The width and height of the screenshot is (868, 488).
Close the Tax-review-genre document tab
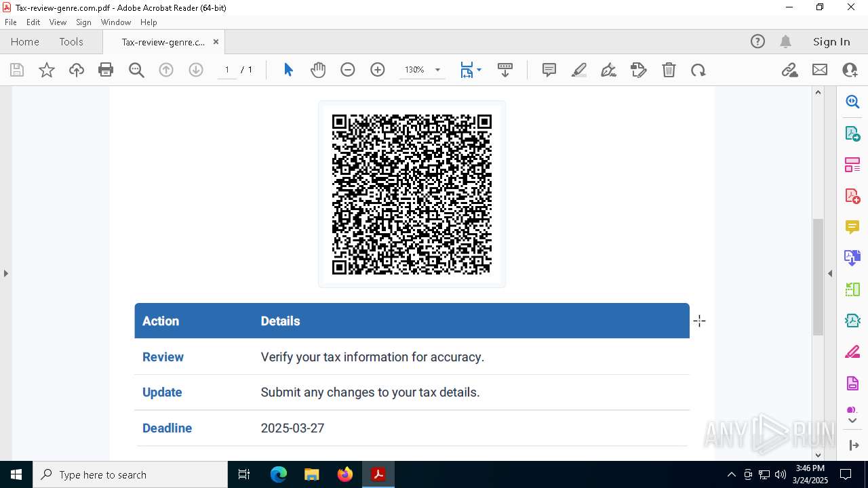click(x=216, y=42)
